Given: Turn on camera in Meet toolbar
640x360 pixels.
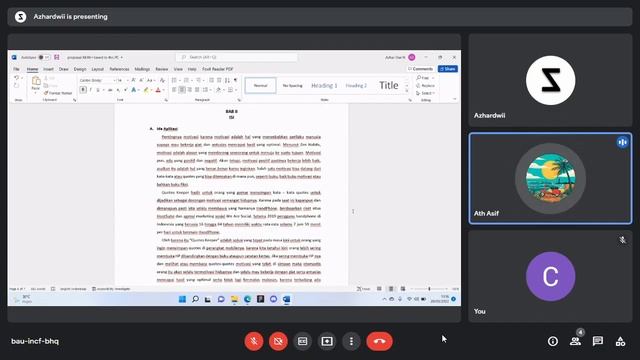Looking at the screenshot, I should click(278, 341).
